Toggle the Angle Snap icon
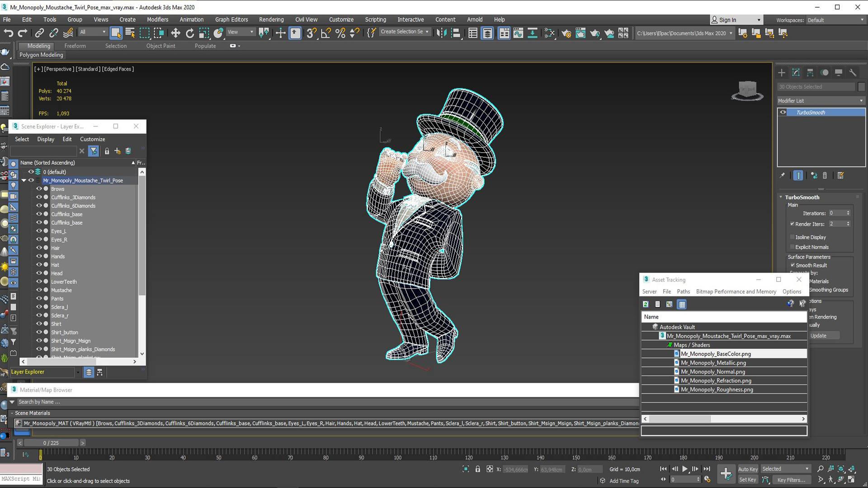This screenshot has width=868, height=488. pos(325,33)
